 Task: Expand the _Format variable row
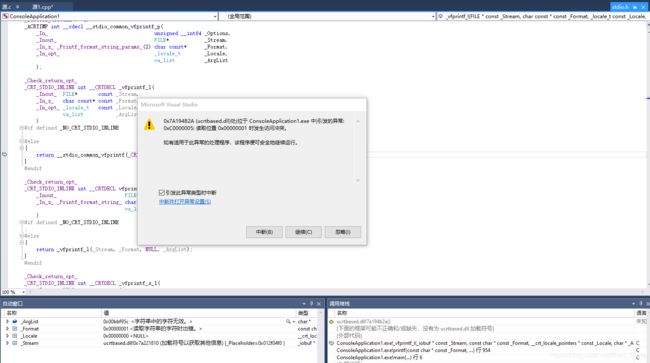tap(7, 329)
